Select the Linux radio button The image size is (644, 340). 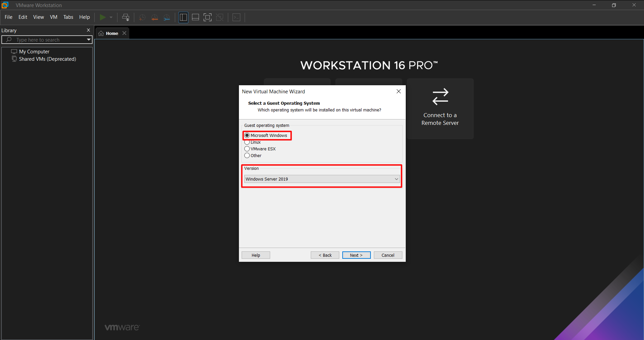(x=247, y=142)
